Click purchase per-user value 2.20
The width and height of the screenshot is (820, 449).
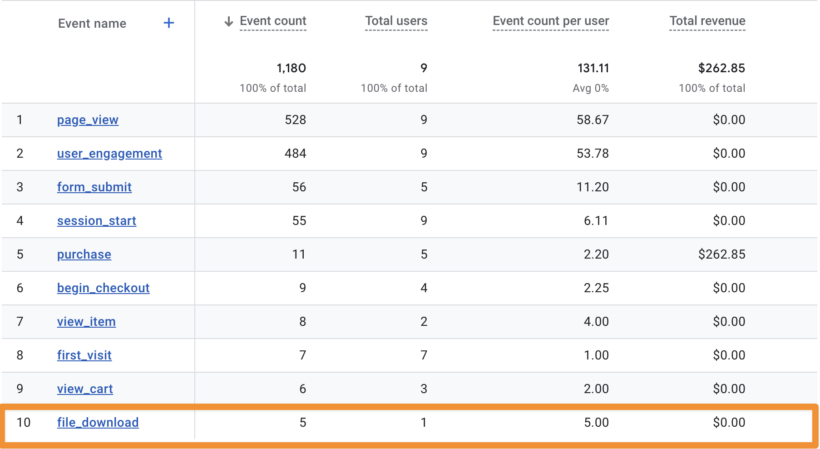596,255
